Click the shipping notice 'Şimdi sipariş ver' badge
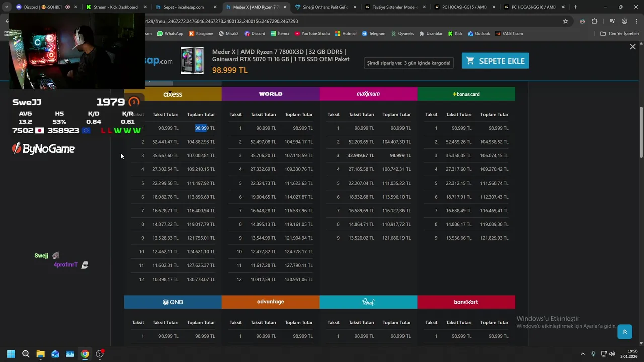Screen dimensions: 644x362 pos(409,63)
